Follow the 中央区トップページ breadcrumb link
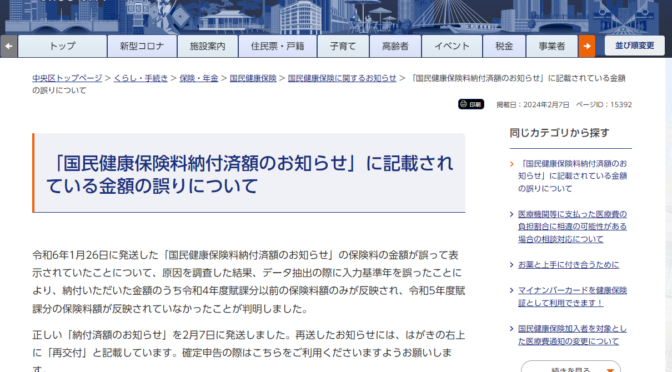The image size is (672, 372). [x=67, y=78]
